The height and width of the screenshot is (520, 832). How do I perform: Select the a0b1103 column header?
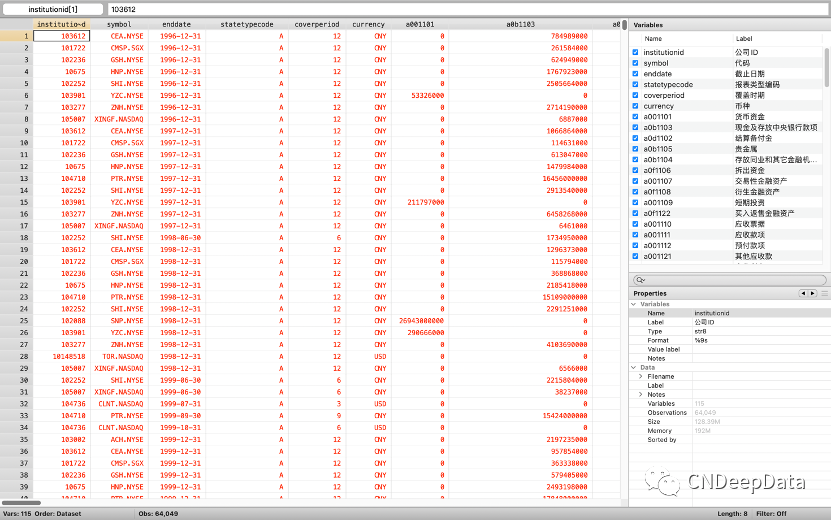click(520, 24)
